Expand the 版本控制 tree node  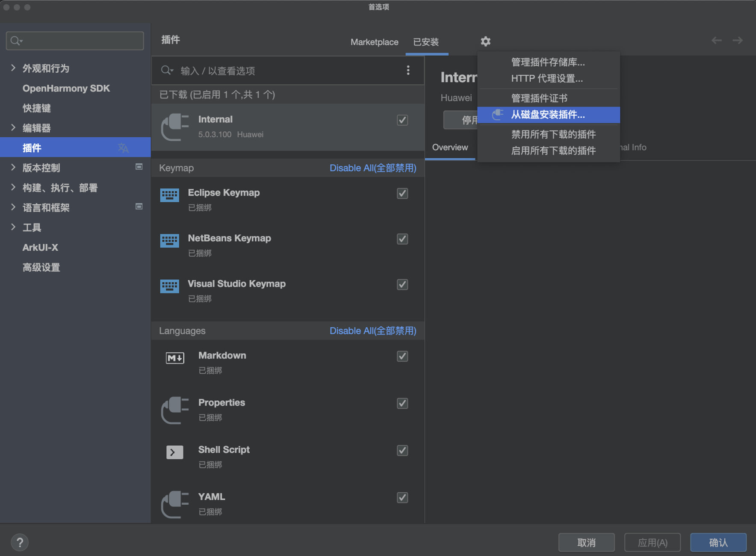[x=13, y=167]
